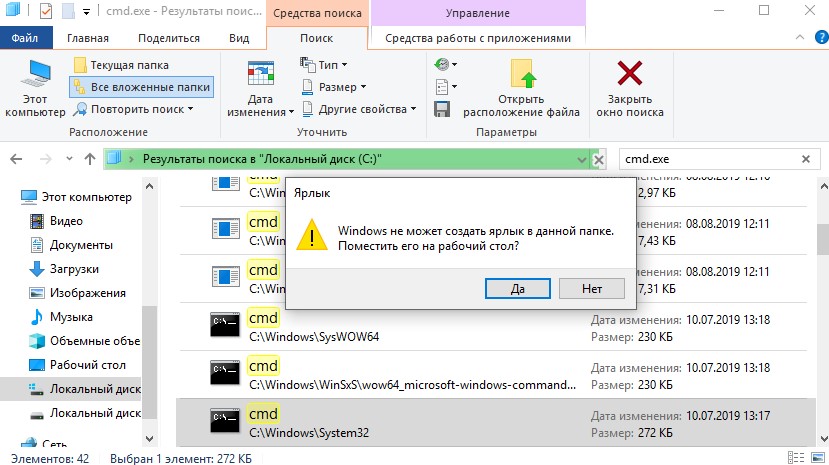The image size is (829, 465).
Task: Click the Этот компьютер ribbon button
Action: pos(35,88)
